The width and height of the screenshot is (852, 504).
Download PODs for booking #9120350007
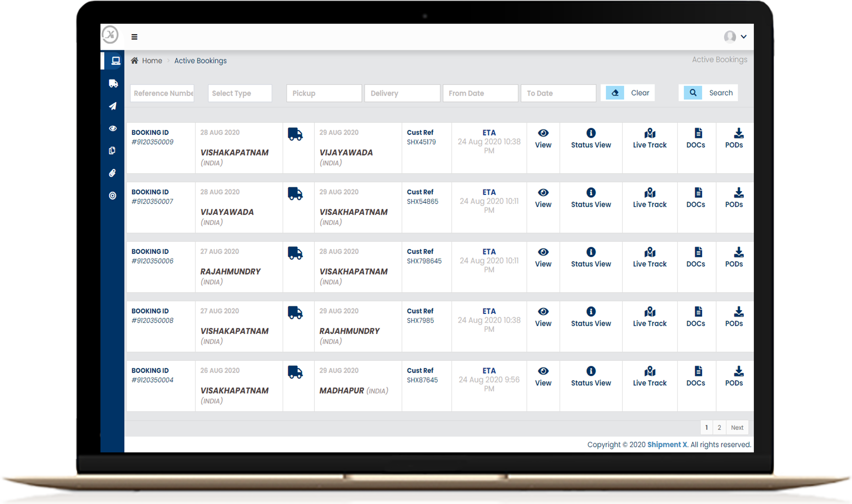tap(734, 198)
